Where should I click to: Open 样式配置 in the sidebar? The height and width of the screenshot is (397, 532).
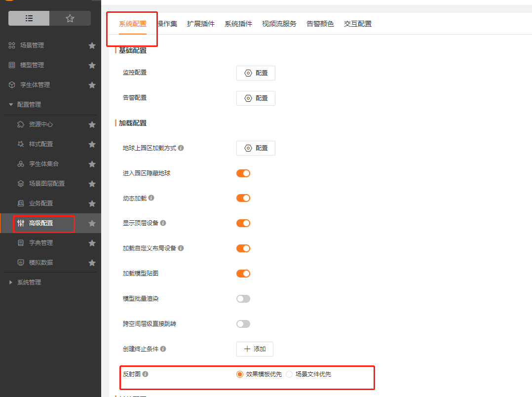click(40, 144)
